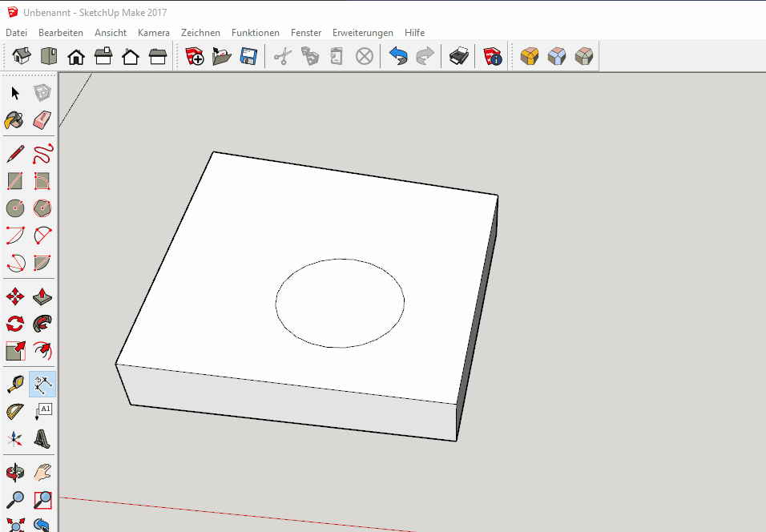
Task: Pick the Tape Measure tool
Action: (14, 385)
